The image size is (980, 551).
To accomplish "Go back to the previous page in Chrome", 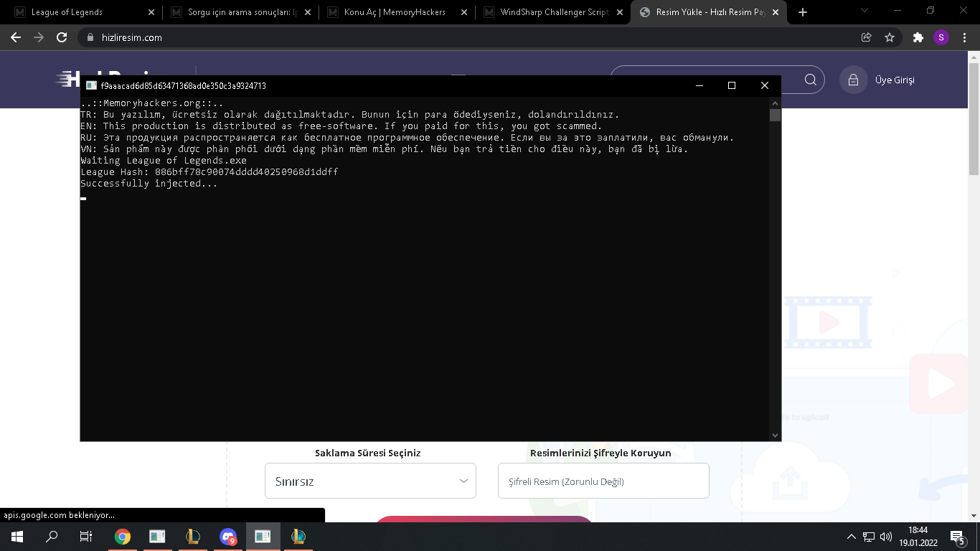I will [x=16, y=37].
